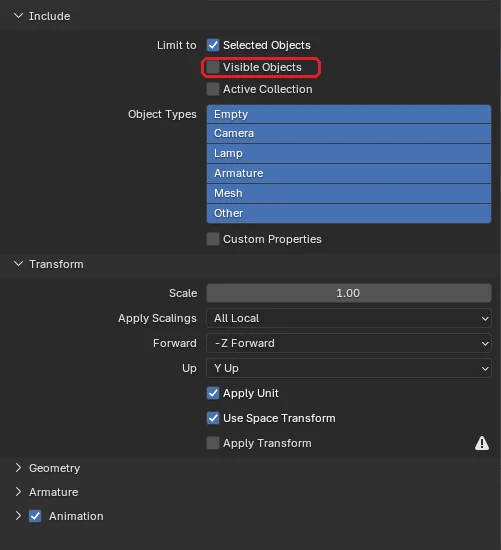Tick the Active Collection checkbox
The width and height of the screenshot is (501, 550).
tap(213, 89)
